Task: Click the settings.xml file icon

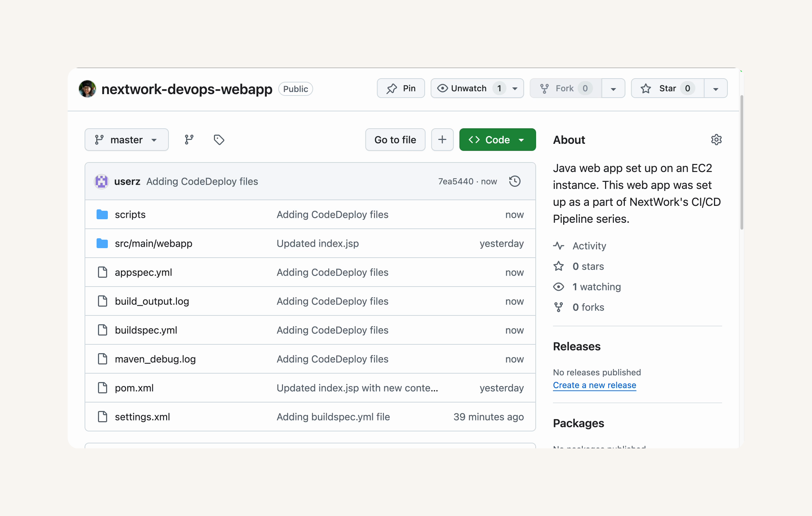Action: click(103, 417)
